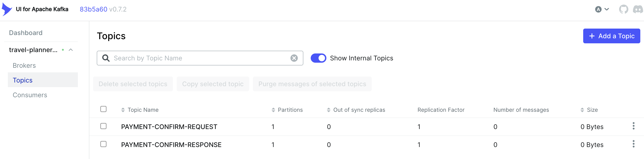Select the PAYMENT-CONFIRM-RESPONSE checkbox
Screen dimensions: 644x159
tap(103, 144)
